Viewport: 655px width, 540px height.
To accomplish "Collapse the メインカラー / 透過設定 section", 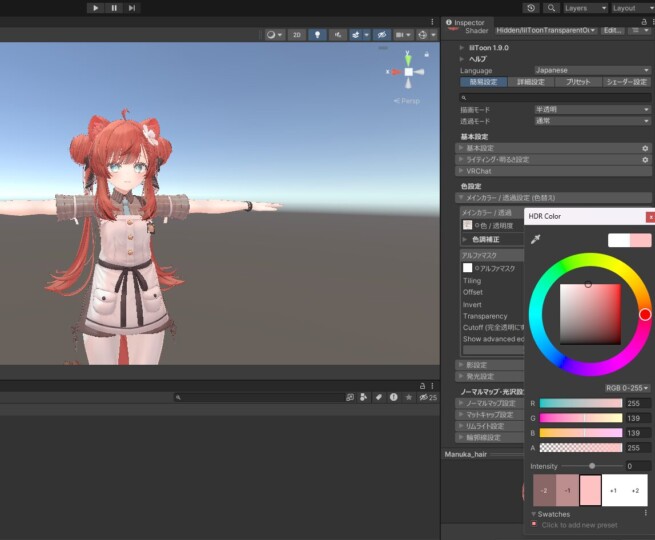I will tap(553, 198).
